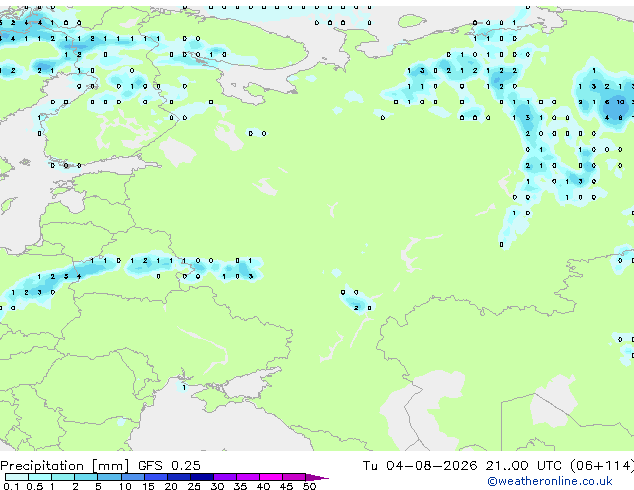Click the legend swatch between 5 and 10
The height and width of the screenshot is (490, 634).
point(109,477)
